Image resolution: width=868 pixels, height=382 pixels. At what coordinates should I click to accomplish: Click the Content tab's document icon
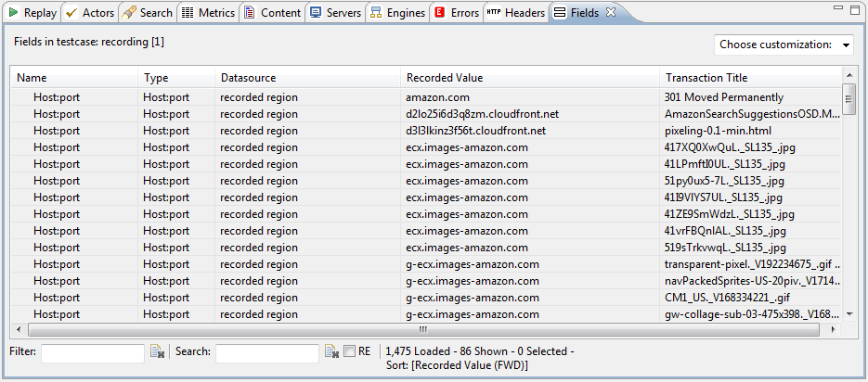[x=250, y=13]
